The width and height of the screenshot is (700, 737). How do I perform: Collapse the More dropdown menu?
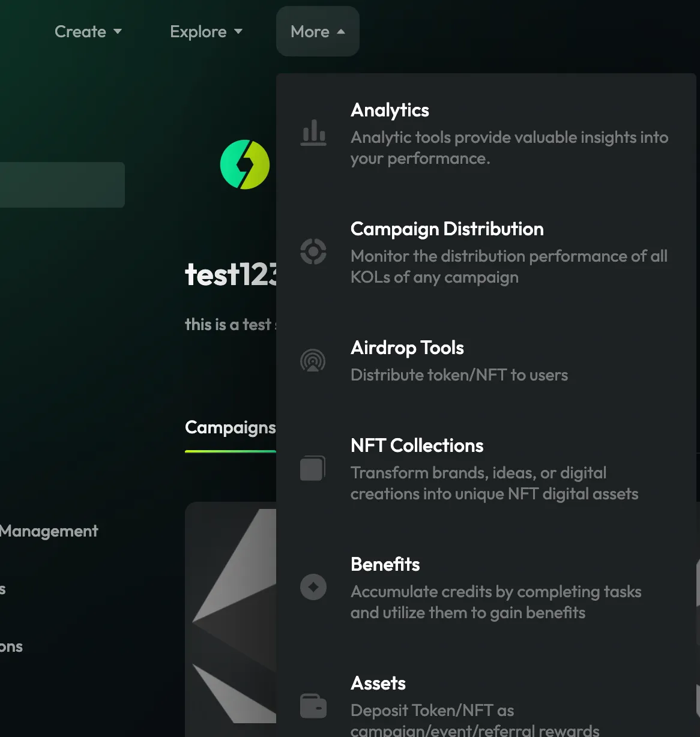[x=318, y=32]
